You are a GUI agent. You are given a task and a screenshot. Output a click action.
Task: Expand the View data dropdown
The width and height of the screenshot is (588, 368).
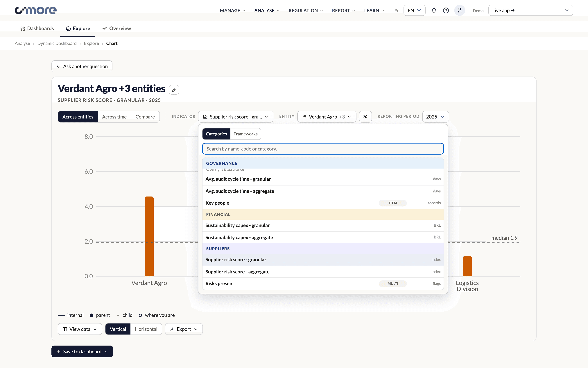pos(80,329)
